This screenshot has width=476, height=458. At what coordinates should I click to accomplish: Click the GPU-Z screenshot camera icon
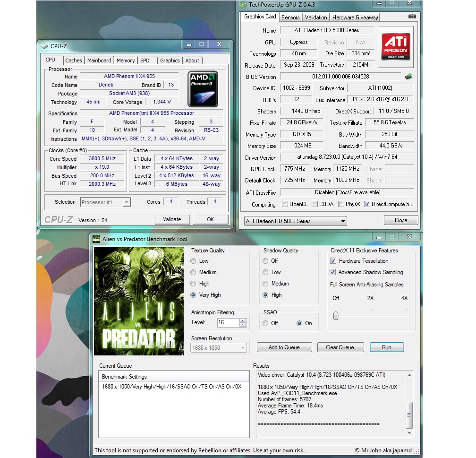pos(412,17)
